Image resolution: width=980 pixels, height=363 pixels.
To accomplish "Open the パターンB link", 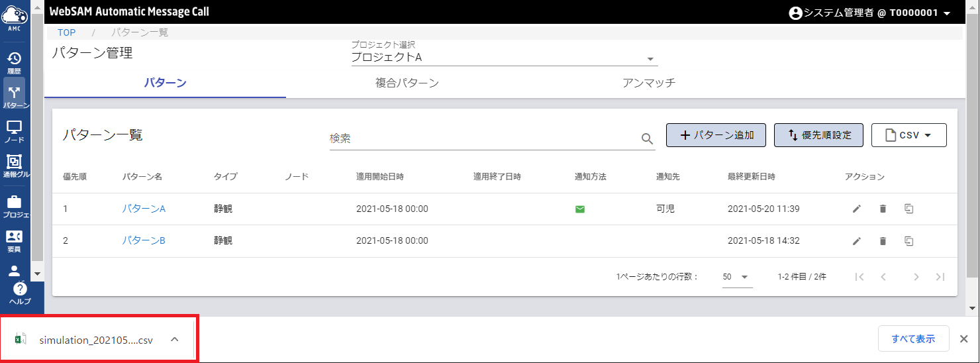I will (144, 240).
